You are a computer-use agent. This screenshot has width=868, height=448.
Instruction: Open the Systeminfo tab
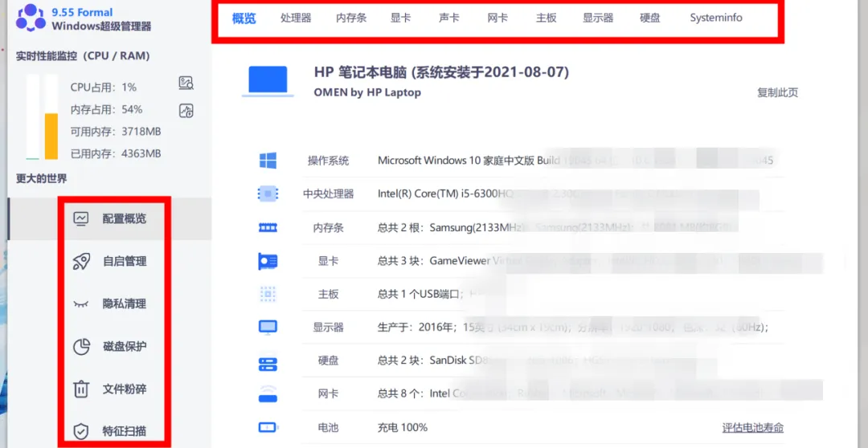[x=716, y=18]
